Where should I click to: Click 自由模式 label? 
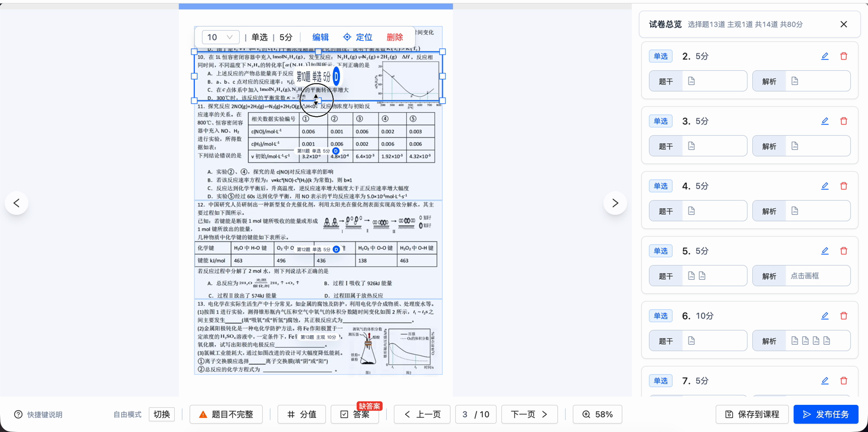[128, 414]
